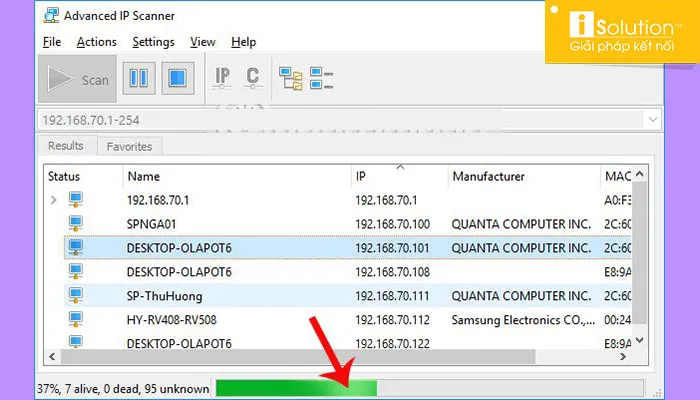Screen dimensions: 700x400
Task: Select the HY-RV408-RV508 device name
Action: pos(171,320)
